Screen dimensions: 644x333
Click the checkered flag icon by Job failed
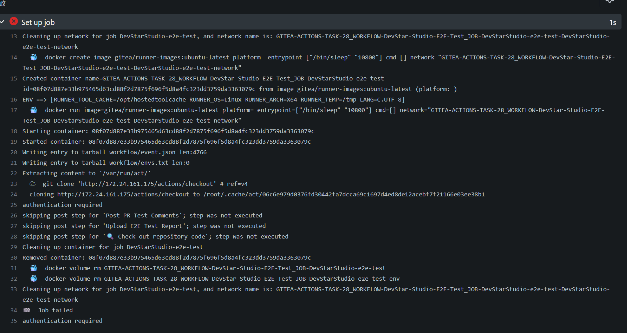tap(27, 310)
